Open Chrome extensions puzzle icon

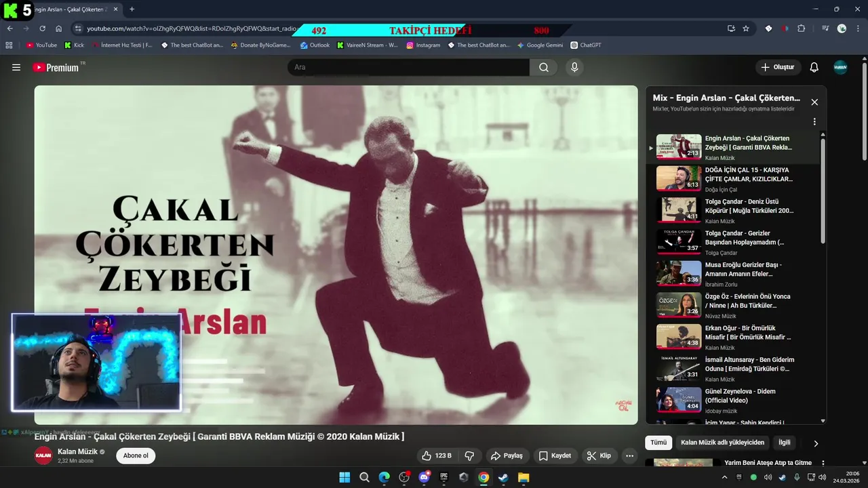coord(802,28)
